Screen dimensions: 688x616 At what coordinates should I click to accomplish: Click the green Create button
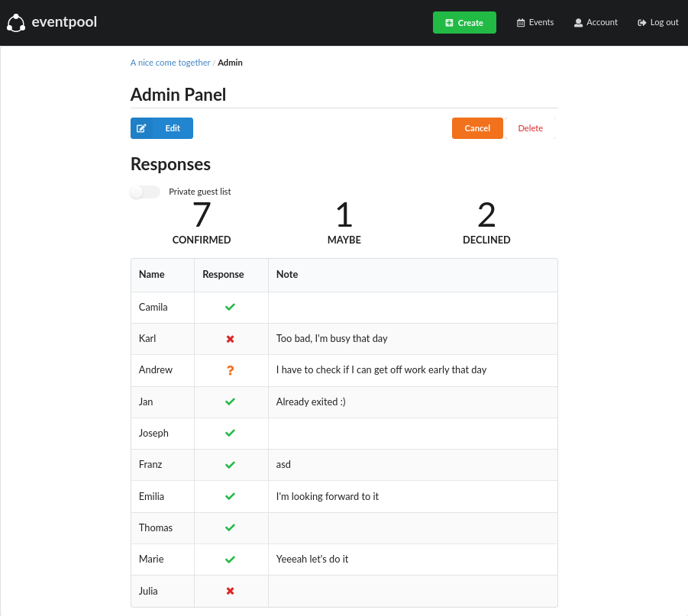click(x=464, y=22)
